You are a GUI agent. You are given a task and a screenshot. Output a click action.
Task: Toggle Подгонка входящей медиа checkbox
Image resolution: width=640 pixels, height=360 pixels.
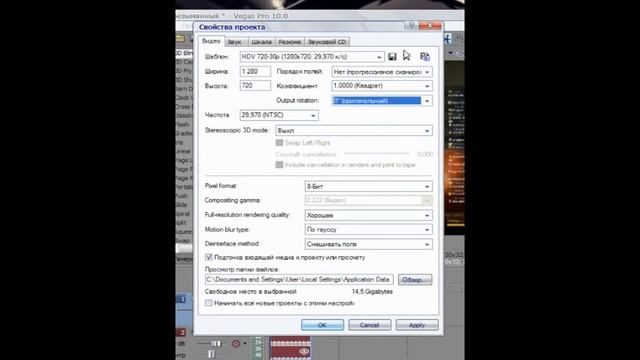209,258
